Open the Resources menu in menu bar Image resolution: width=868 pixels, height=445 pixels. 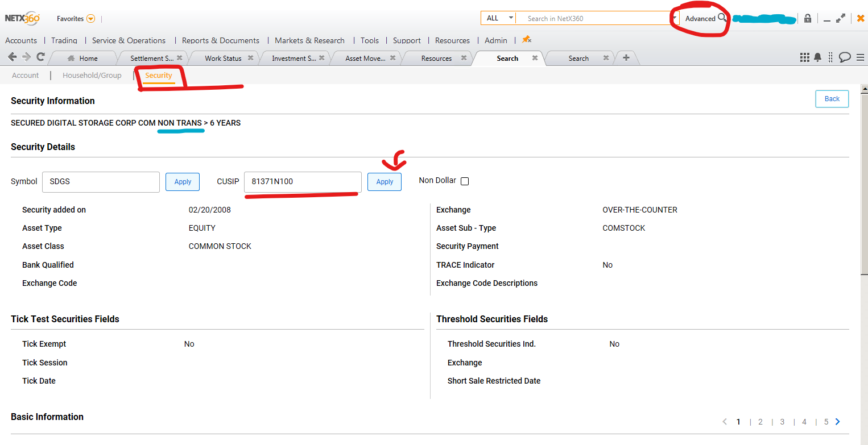tap(452, 40)
